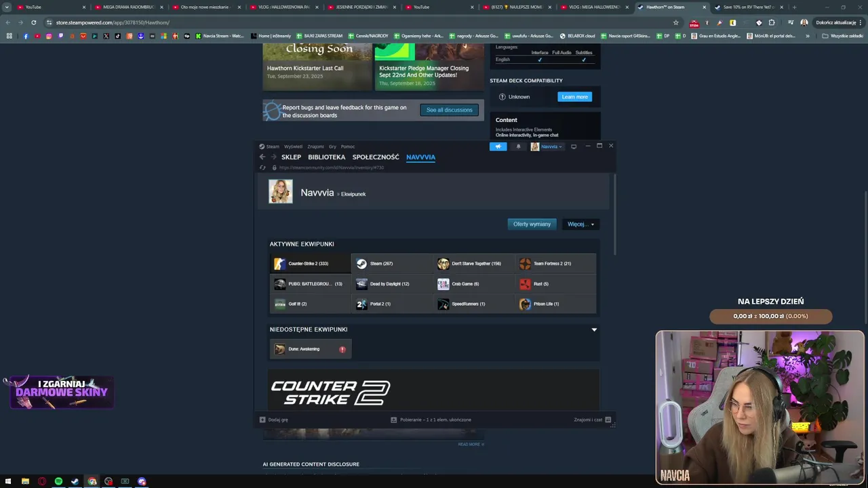
Task: Expand Więcej... dropdown
Action: 580,224
